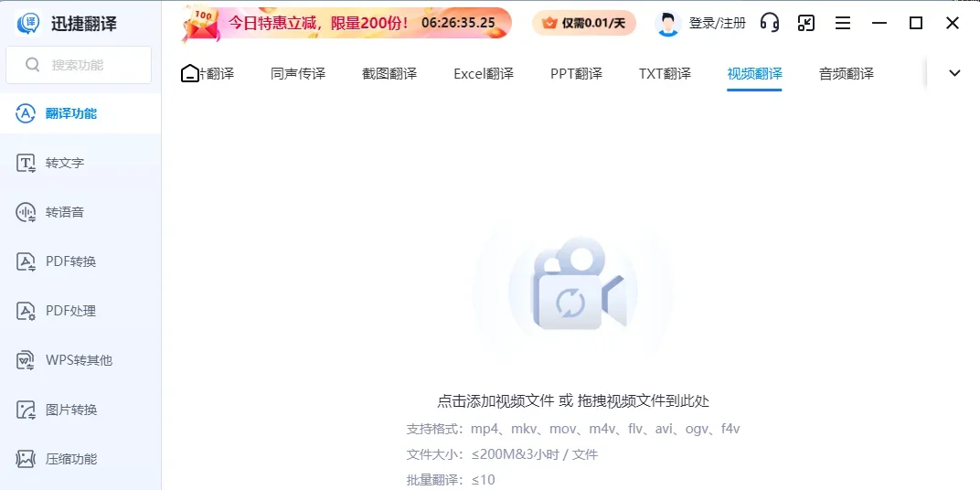Switch to the Excel翻译 tab

click(x=484, y=74)
